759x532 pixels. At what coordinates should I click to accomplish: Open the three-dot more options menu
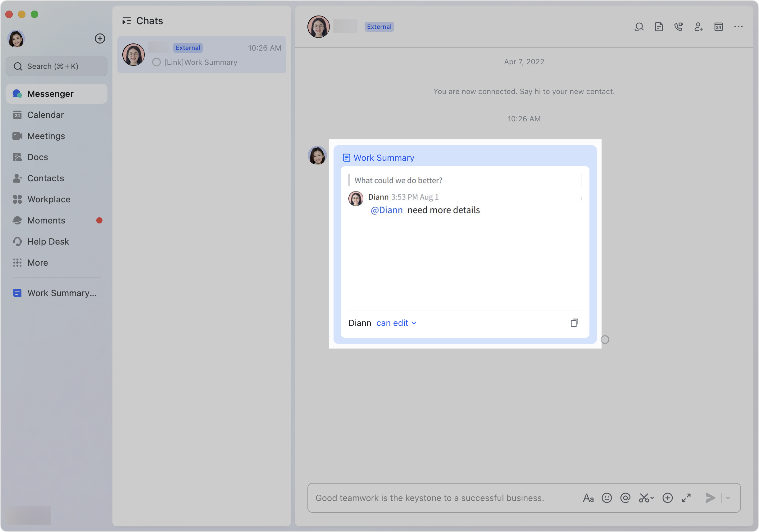click(738, 27)
